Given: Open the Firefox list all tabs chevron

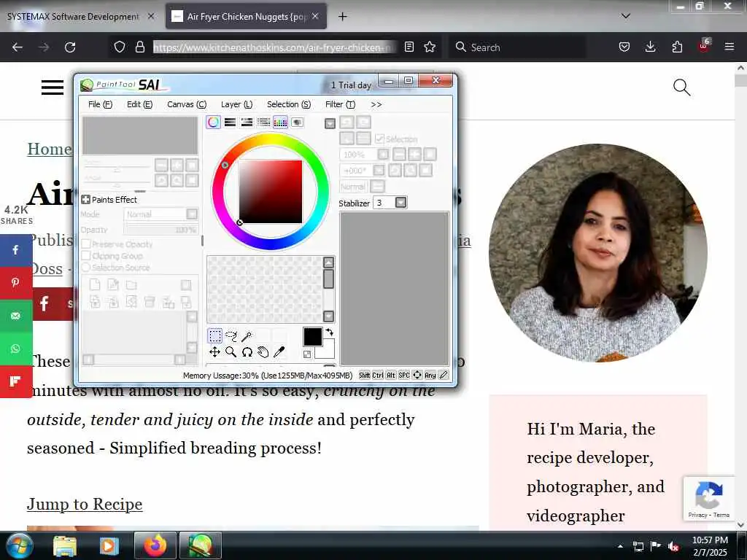Looking at the screenshot, I should 626,16.
